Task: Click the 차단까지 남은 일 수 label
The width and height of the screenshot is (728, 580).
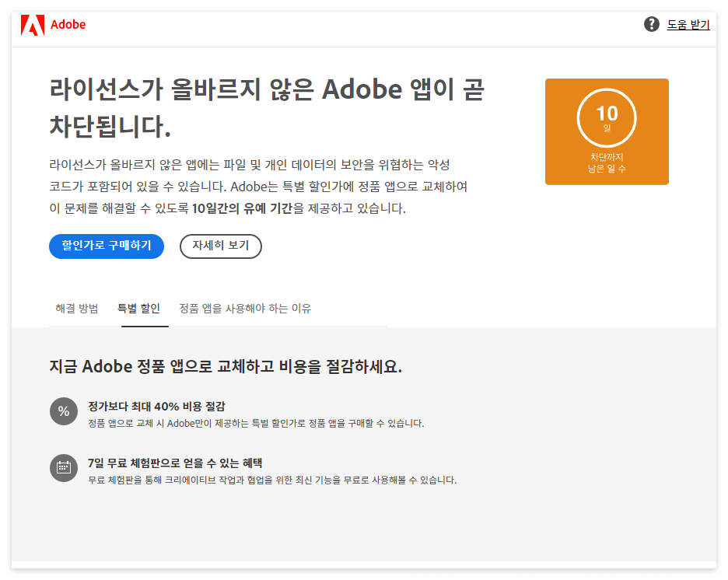Action: click(607, 162)
